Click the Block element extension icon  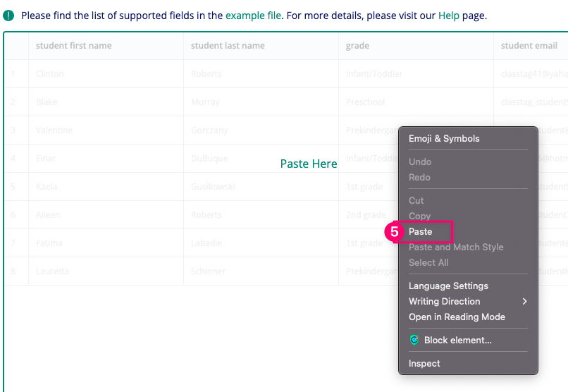414,340
